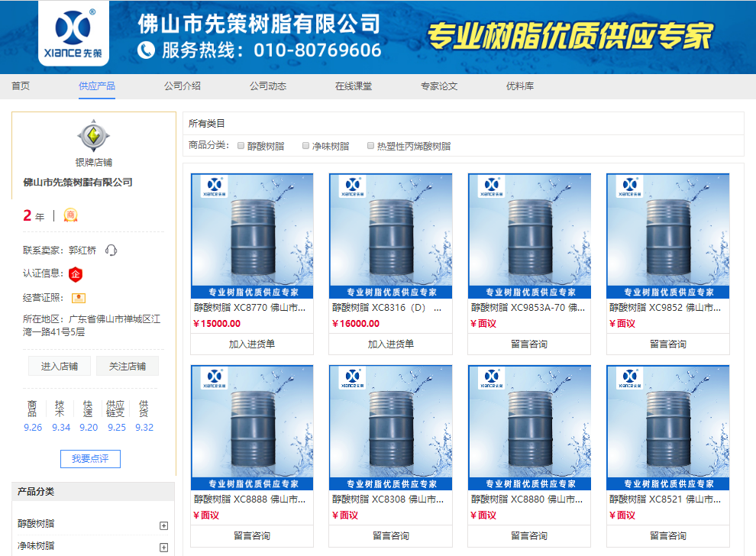The width and height of the screenshot is (756, 556).
Task: Click product title 醇酸树脂 XC8888
Action: pyautogui.click(x=250, y=499)
